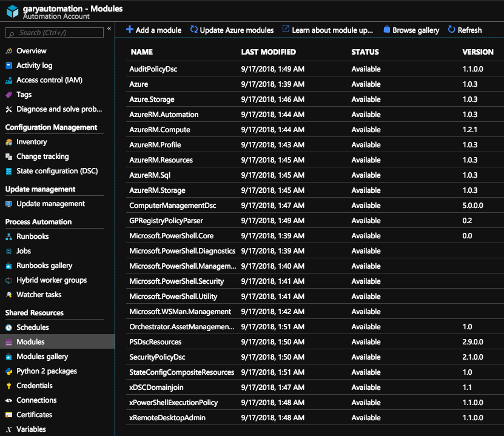Select xPowerShellExecutionPolicy module
The height and width of the screenshot is (436, 504).
pos(315,402)
